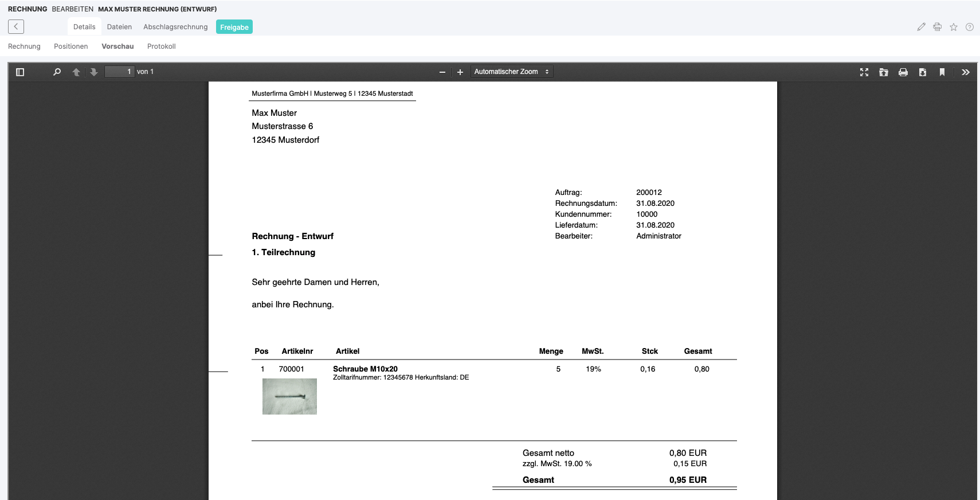This screenshot has width=980, height=500.
Task: Click the Schraube M10x20 product thumbnail
Action: point(289,396)
